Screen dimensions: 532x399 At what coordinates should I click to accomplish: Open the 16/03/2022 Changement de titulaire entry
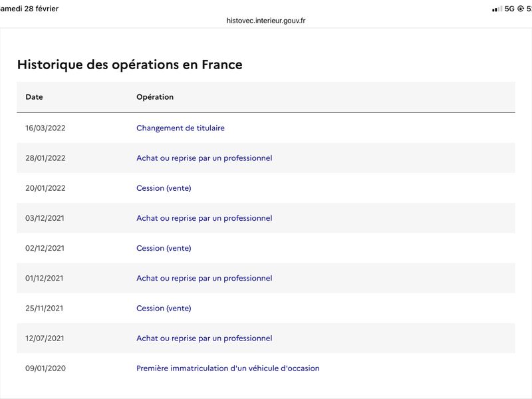pos(180,128)
